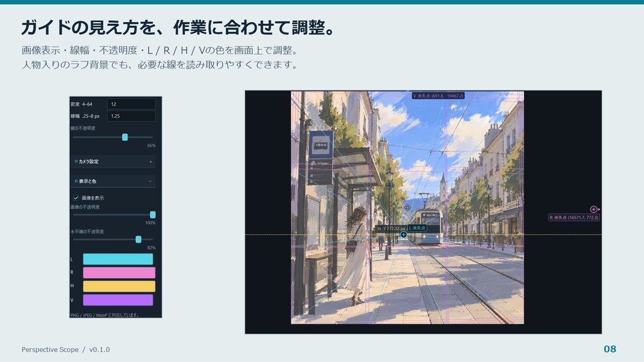The image size is (644, 362).
Task: Toggle the 画像を表示 checkbox
Action: tap(76, 198)
